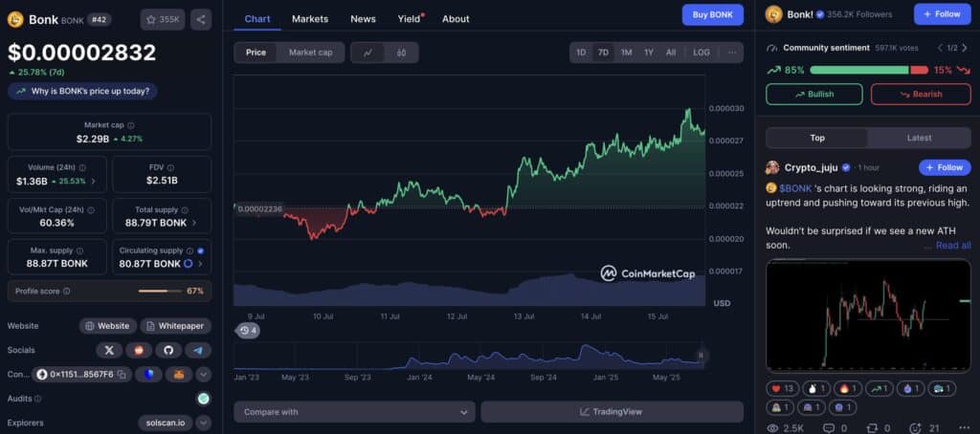This screenshot has height=434, width=980.
Task: Toggle LOG scale on the chart
Action: [x=702, y=53]
